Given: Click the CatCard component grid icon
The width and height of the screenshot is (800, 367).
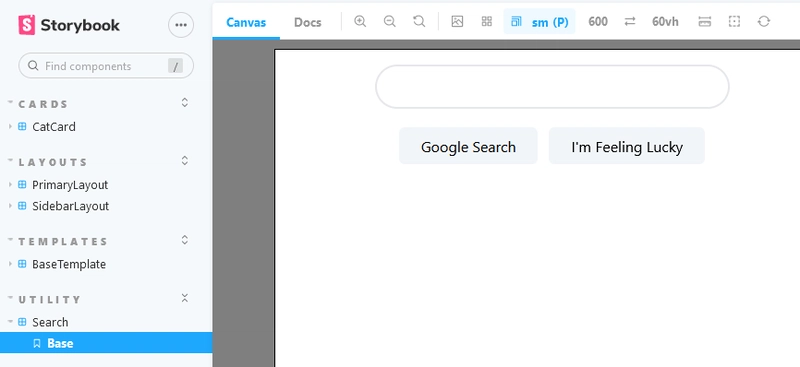Looking at the screenshot, I should click(x=22, y=127).
